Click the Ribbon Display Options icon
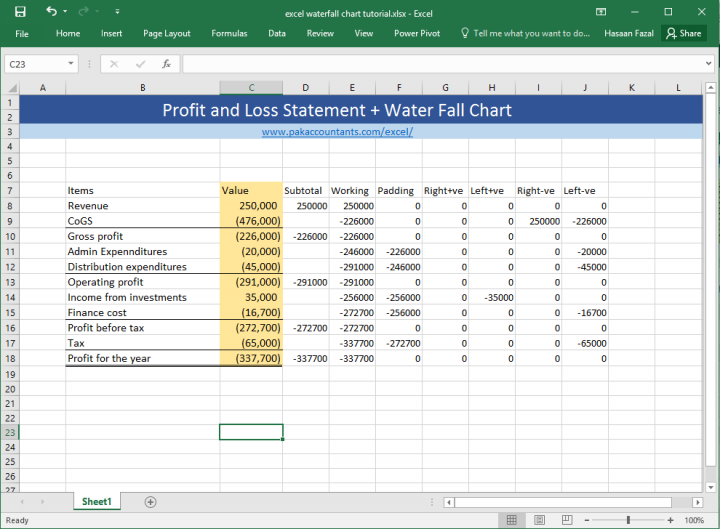 point(601,12)
